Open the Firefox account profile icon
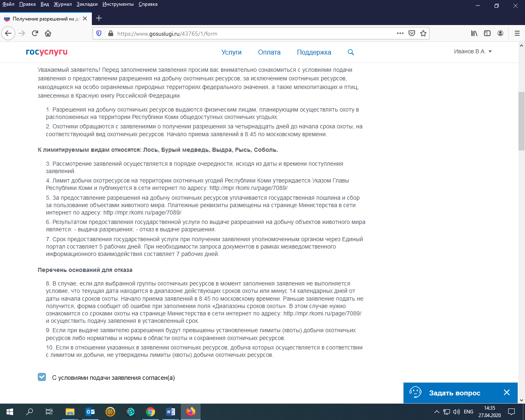This screenshot has height=420, width=525. [x=500, y=34]
